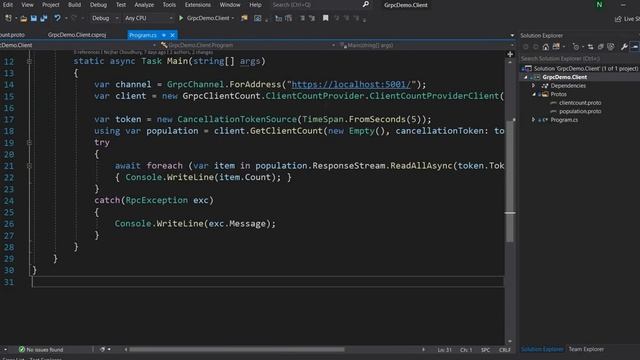Click the folder icon after the Start button
Screen dimensions: 640x360
coord(244,18)
